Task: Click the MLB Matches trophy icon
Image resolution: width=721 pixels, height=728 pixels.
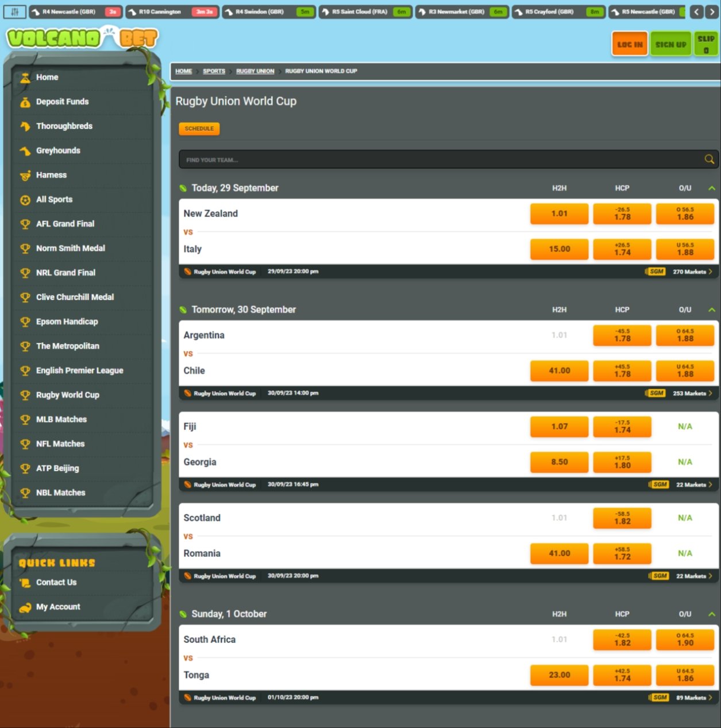Action: click(25, 420)
